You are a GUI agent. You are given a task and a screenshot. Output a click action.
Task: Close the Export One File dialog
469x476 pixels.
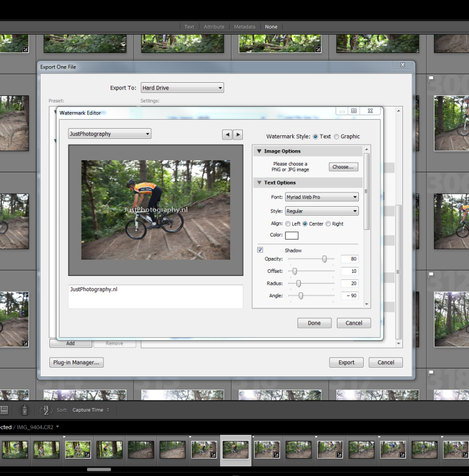tap(402, 65)
